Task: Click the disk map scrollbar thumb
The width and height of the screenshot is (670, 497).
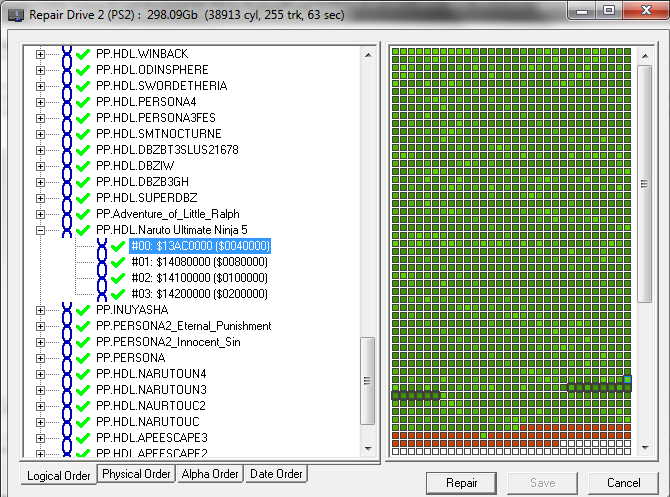Action: [x=644, y=184]
